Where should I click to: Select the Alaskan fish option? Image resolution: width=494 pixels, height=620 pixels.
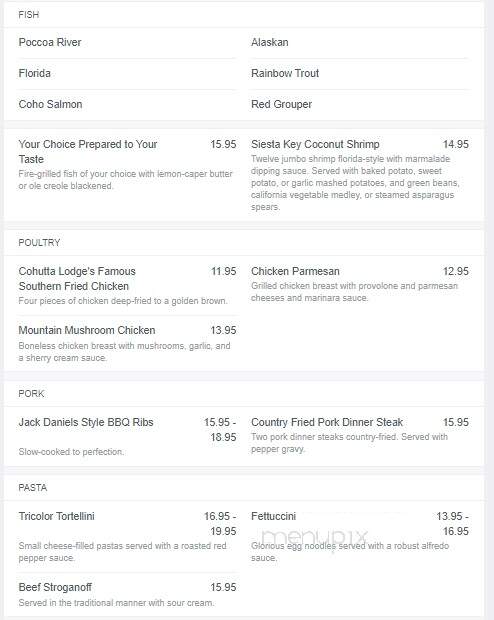[269, 42]
